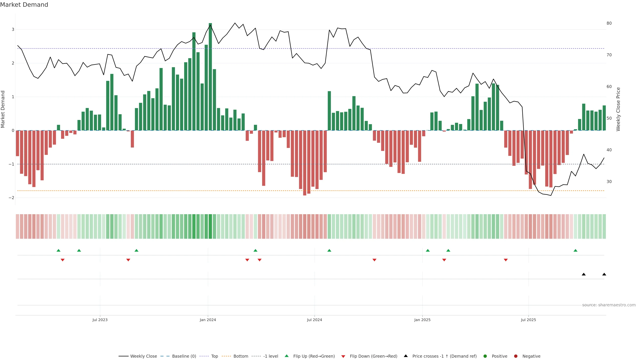Click the last red flip-down marker
The image size is (644, 362).
pos(506,260)
